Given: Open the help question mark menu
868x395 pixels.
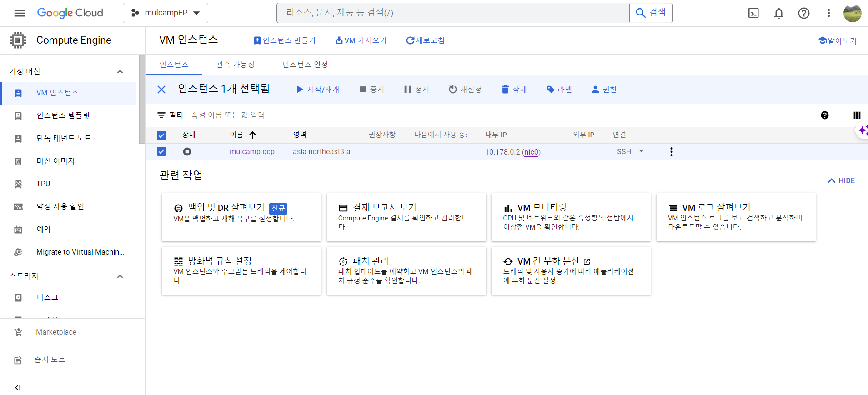Looking at the screenshot, I should pos(804,13).
